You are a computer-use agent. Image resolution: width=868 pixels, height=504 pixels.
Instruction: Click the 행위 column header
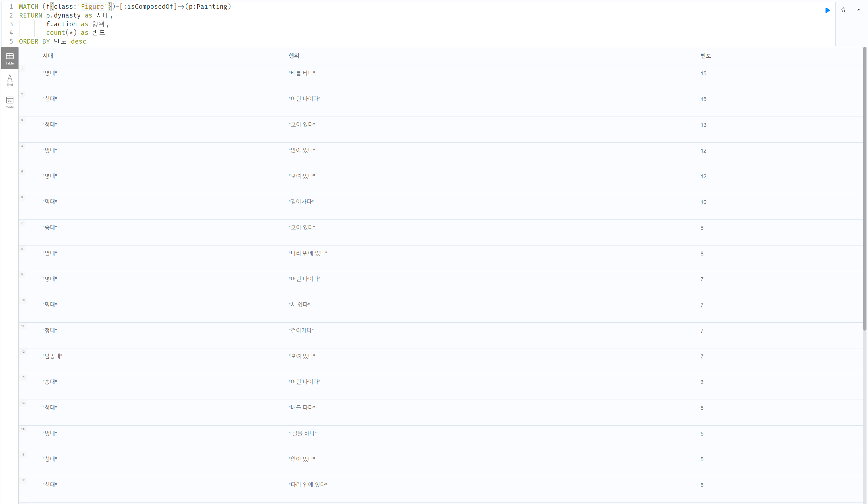[294, 56]
